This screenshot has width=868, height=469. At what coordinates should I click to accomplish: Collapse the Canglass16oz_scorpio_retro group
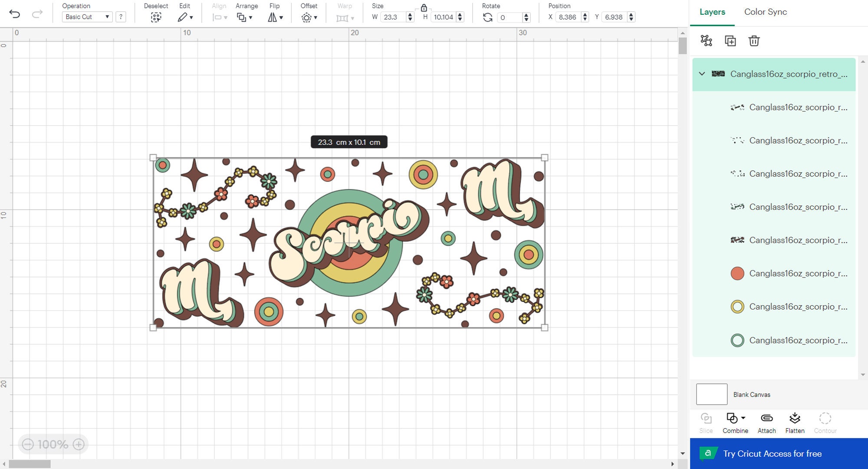702,74
